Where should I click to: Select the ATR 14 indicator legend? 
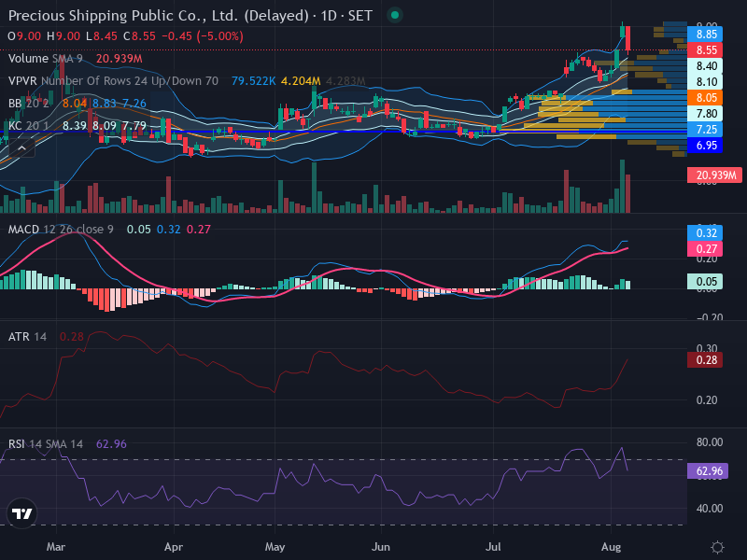click(28, 337)
